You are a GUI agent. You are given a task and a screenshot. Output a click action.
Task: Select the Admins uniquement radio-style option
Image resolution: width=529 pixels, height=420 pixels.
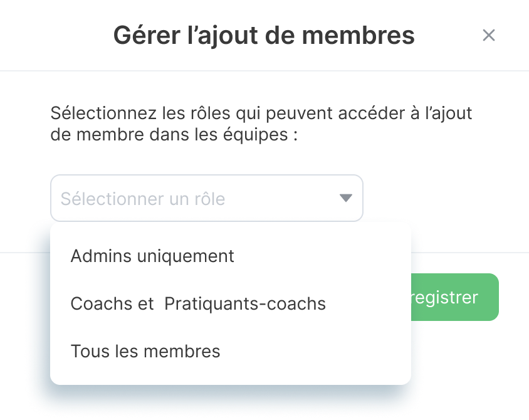coord(152,256)
